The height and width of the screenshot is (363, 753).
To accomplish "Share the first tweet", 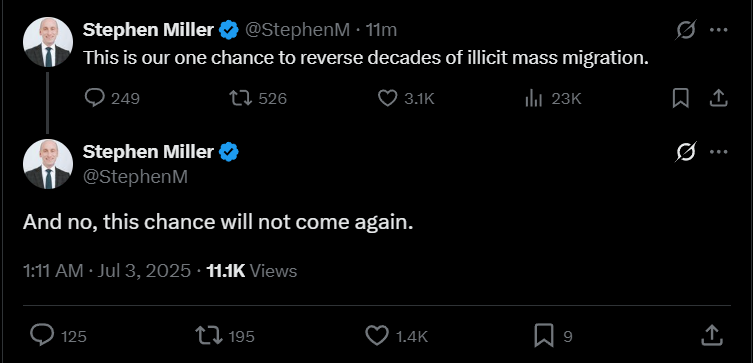I will [718, 98].
